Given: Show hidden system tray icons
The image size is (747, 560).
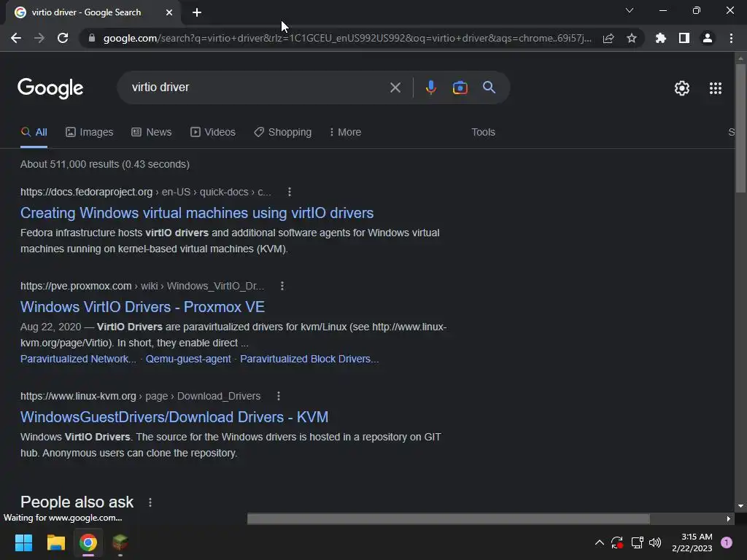Looking at the screenshot, I should (x=600, y=542).
